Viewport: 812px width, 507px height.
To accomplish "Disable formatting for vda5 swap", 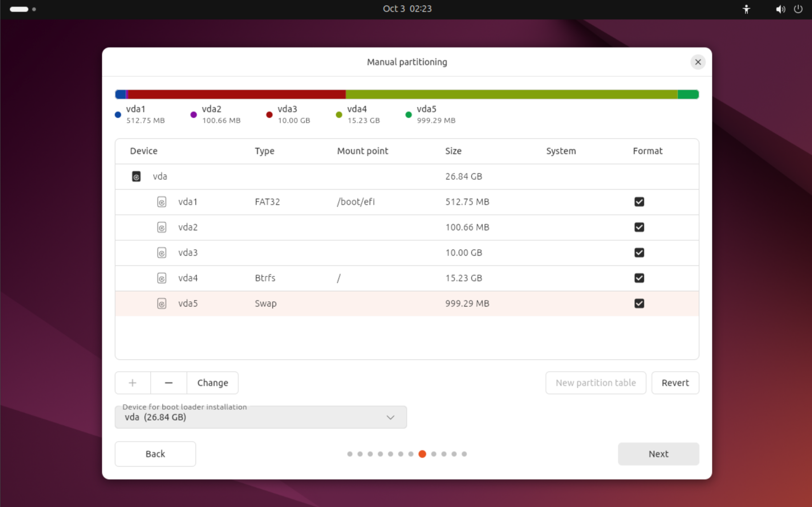I will pyautogui.click(x=639, y=303).
